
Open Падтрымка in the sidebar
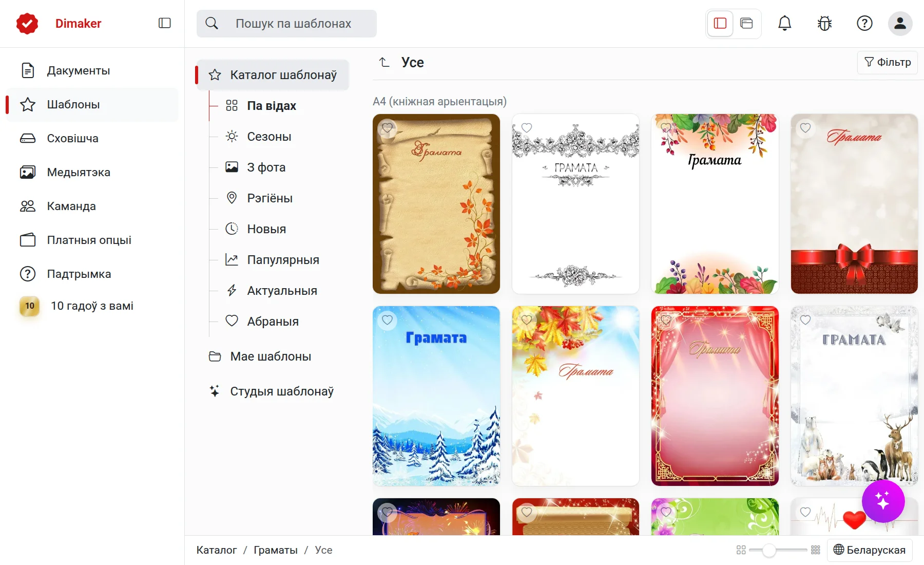click(92, 274)
